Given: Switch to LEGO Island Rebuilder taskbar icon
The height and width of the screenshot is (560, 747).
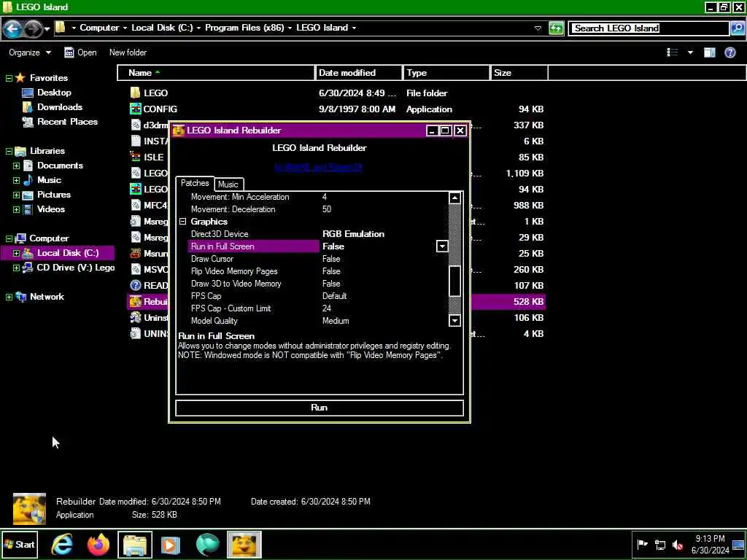Looking at the screenshot, I should [x=244, y=544].
